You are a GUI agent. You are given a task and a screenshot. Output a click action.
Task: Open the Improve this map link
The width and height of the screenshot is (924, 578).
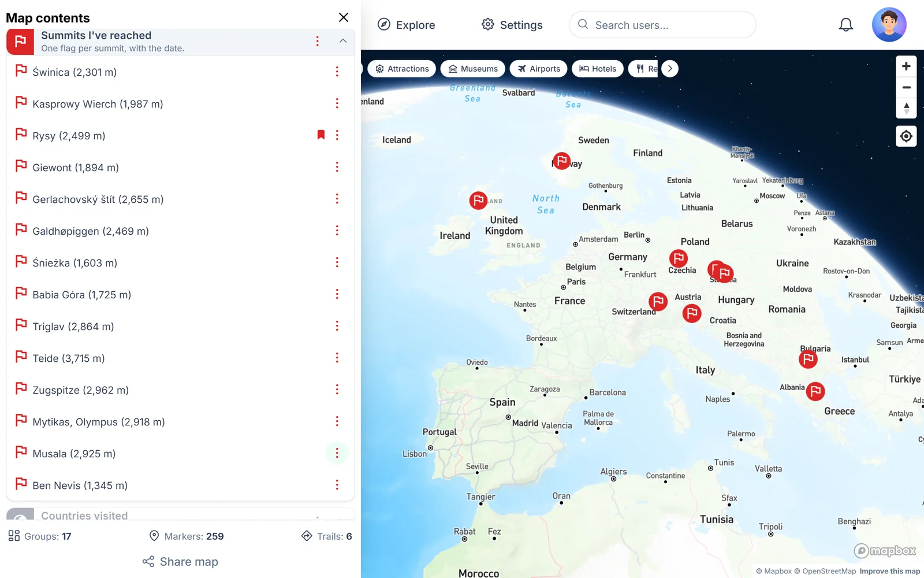tap(890, 571)
